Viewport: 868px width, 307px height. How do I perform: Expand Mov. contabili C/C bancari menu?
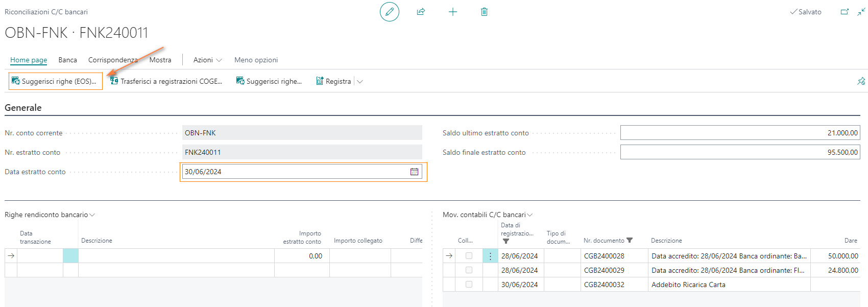(x=488, y=215)
